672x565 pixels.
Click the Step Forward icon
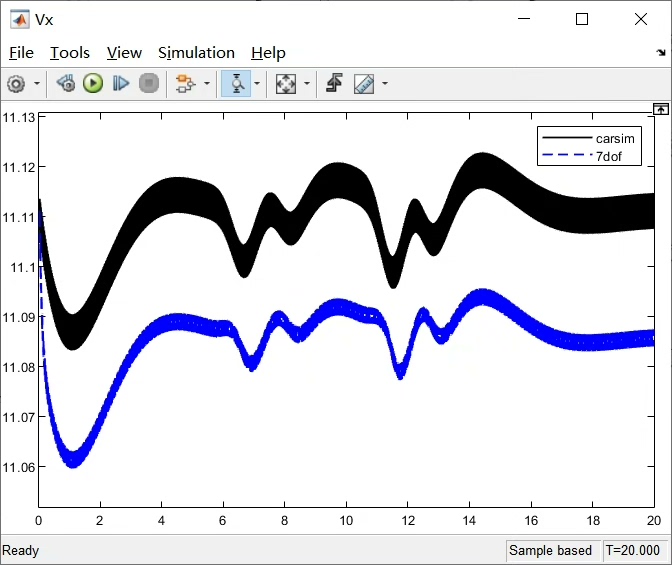pyautogui.click(x=120, y=83)
